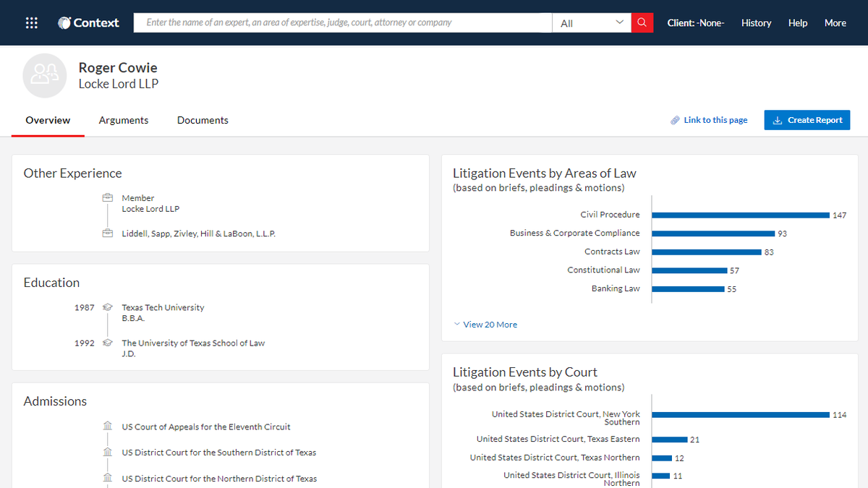This screenshot has width=868, height=488.
Task: Click US District Court for the Southern District of Texas
Action: pos(219,453)
